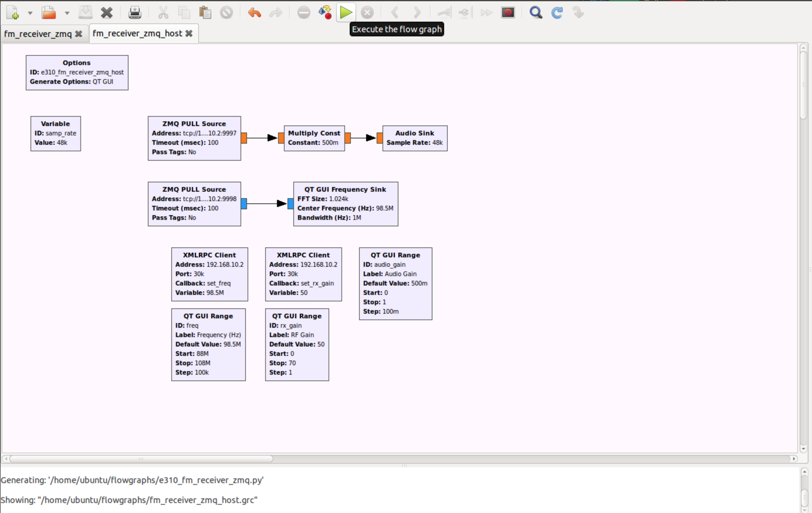Open the new-file type dropdown
The image size is (812, 513).
click(x=29, y=12)
